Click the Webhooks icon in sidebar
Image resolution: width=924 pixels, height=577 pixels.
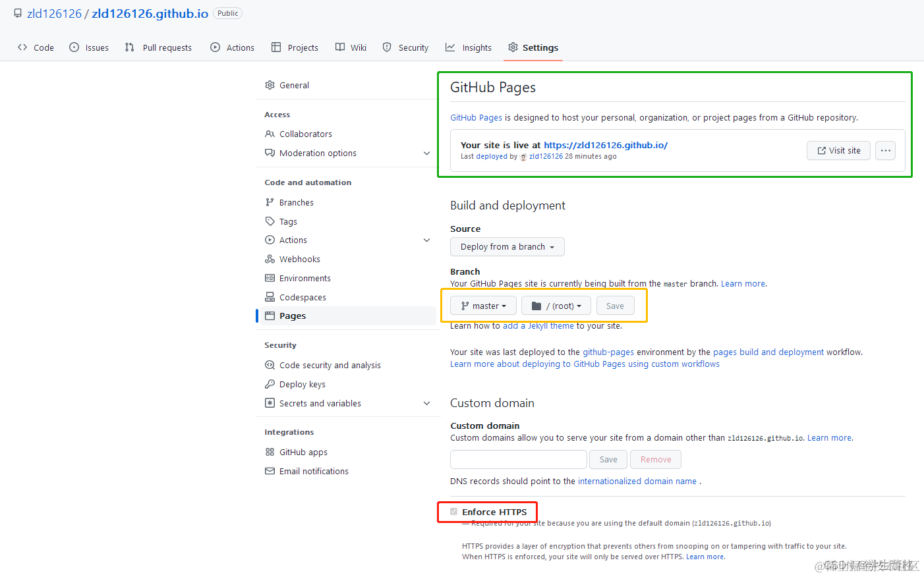tap(270, 259)
